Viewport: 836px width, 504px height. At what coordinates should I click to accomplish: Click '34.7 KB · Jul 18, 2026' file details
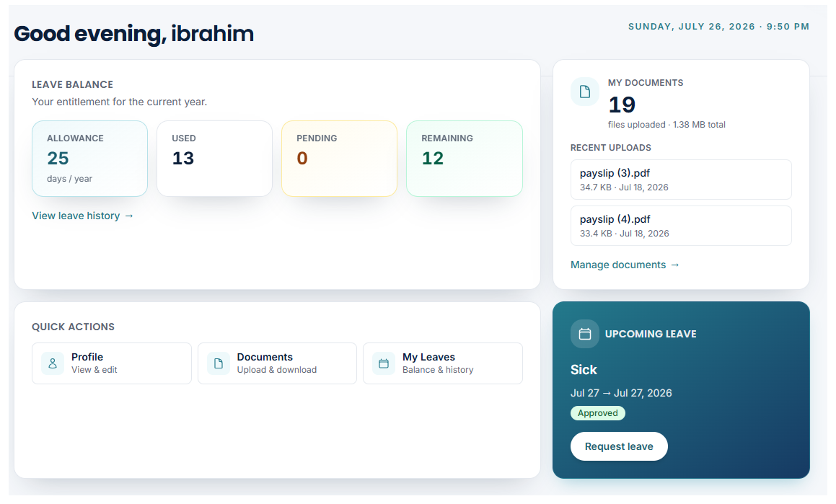(x=624, y=187)
